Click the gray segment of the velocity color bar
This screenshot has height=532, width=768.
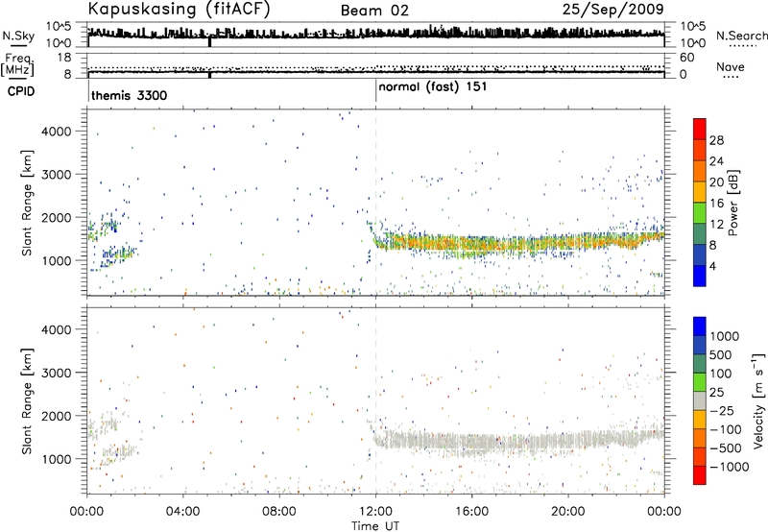pyautogui.click(x=700, y=400)
